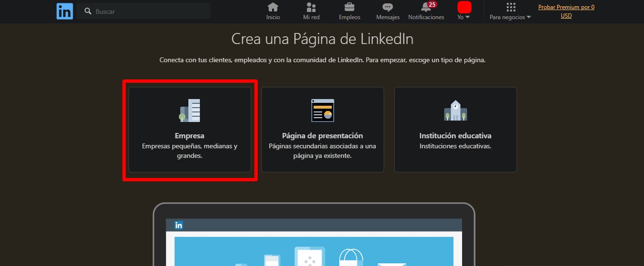Click the 25 notifications badge
644x266 pixels.
[432, 4]
